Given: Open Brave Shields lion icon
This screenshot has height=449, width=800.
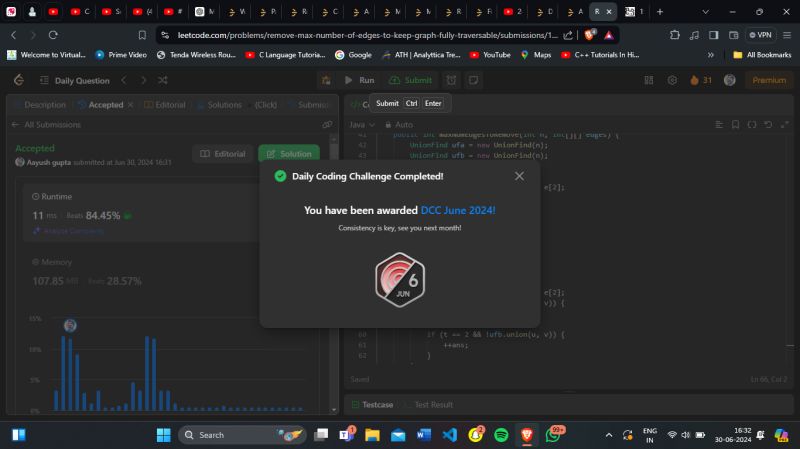Looking at the screenshot, I should click(590, 35).
